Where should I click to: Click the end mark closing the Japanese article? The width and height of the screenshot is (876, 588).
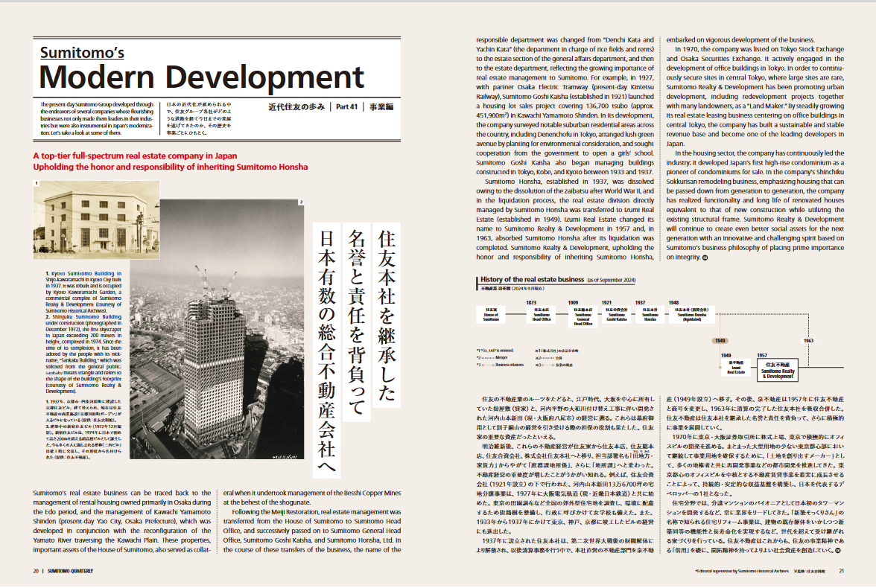tap(838, 551)
